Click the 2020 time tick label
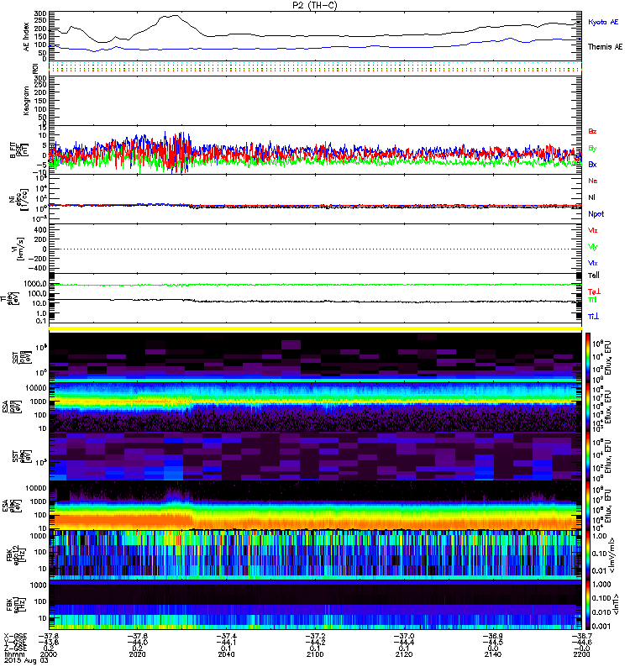 click(137, 654)
